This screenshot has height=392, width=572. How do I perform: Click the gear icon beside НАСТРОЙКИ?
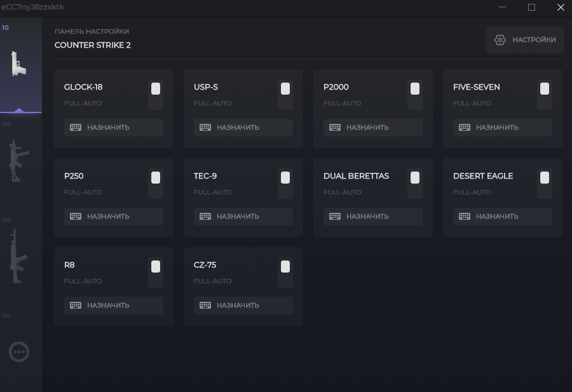tap(500, 40)
